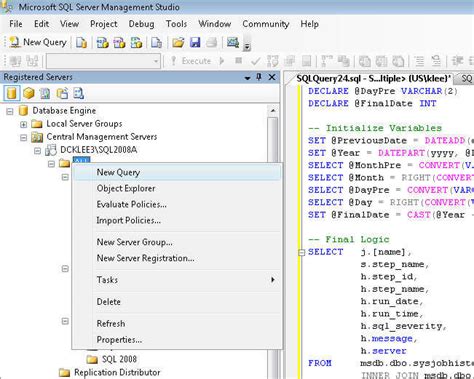
Task: Open the available databases combo box
Action: coord(103,61)
